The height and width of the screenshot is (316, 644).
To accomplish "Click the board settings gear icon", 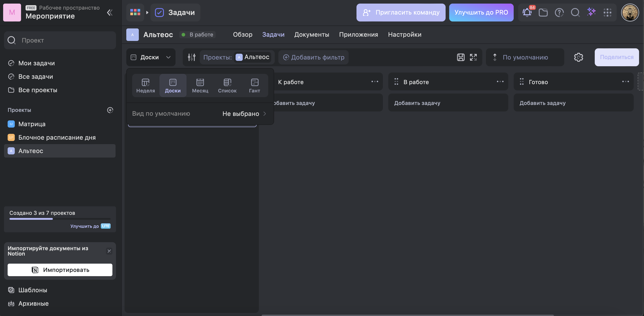I will pyautogui.click(x=578, y=57).
